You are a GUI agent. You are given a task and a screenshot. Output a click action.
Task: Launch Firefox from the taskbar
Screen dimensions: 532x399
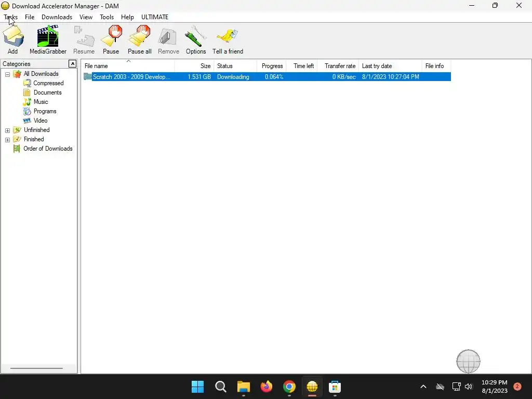point(267,387)
